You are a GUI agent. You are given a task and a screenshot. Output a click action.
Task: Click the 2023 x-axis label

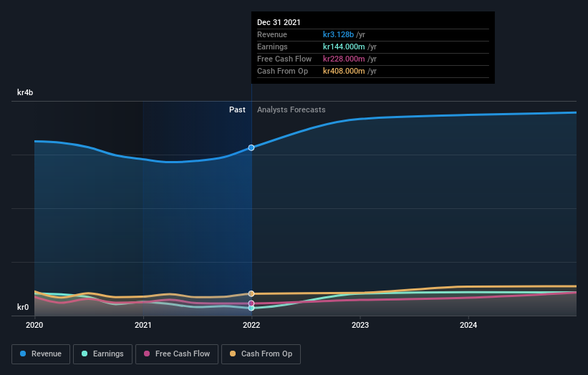coord(360,325)
